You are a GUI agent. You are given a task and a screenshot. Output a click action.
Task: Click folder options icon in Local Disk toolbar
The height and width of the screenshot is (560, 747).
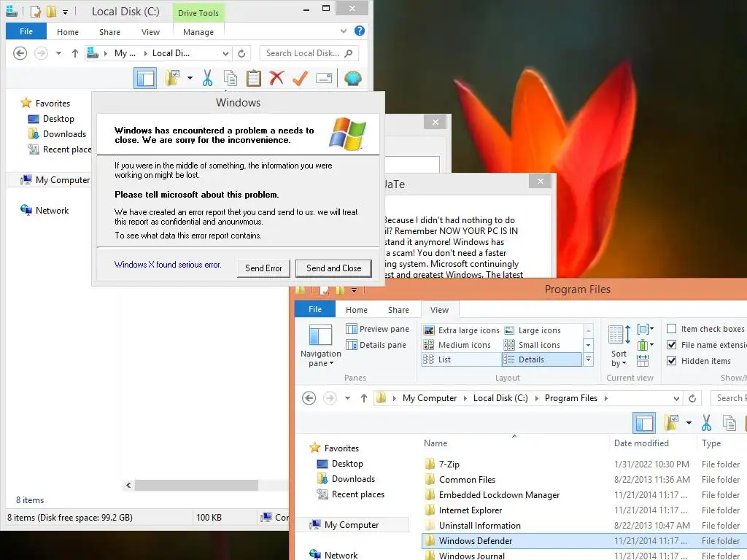[172, 78]
